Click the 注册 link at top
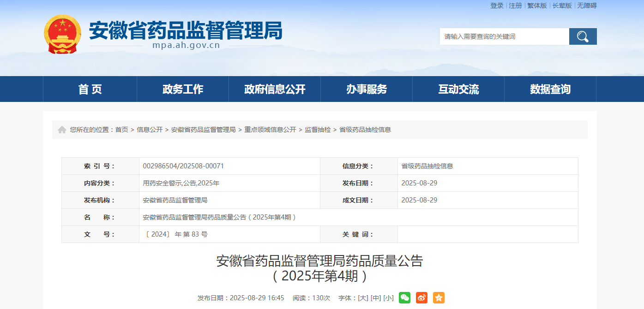Screen dimensions: 644x309 click(x=515, y=6)
